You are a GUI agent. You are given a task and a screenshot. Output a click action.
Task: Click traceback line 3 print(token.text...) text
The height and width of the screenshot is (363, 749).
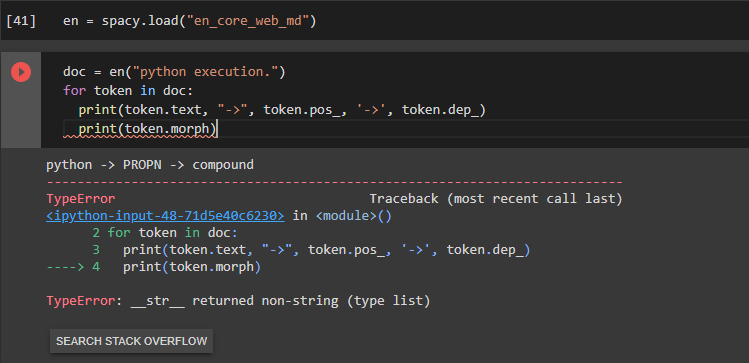pyautogui.click(x=326, y=250)
